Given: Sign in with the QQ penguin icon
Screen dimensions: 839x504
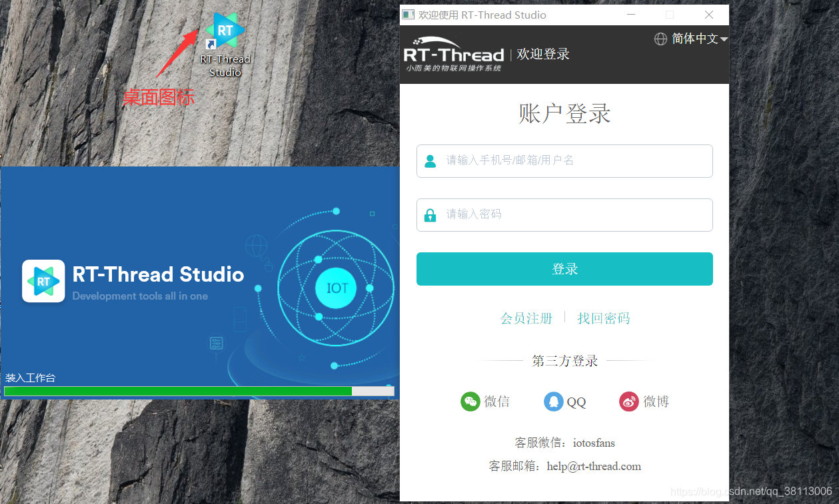Looking at the screenshot, I should [x=554, y=401].
